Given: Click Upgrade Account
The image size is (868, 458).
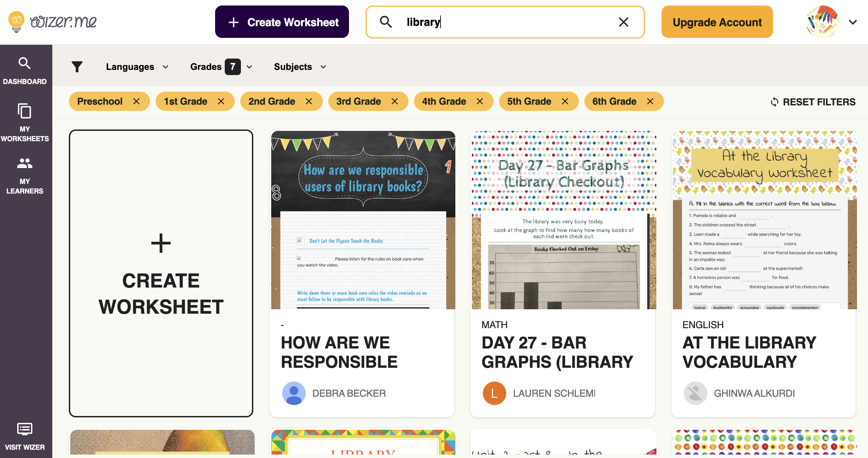Looking at the screenshot, I should point(717,22).
